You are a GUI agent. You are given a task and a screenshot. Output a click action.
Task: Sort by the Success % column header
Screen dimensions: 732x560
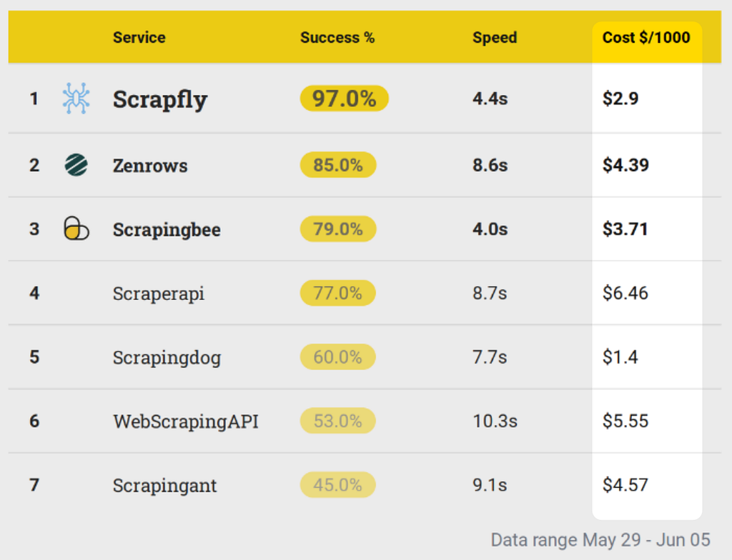coord(337,37)
